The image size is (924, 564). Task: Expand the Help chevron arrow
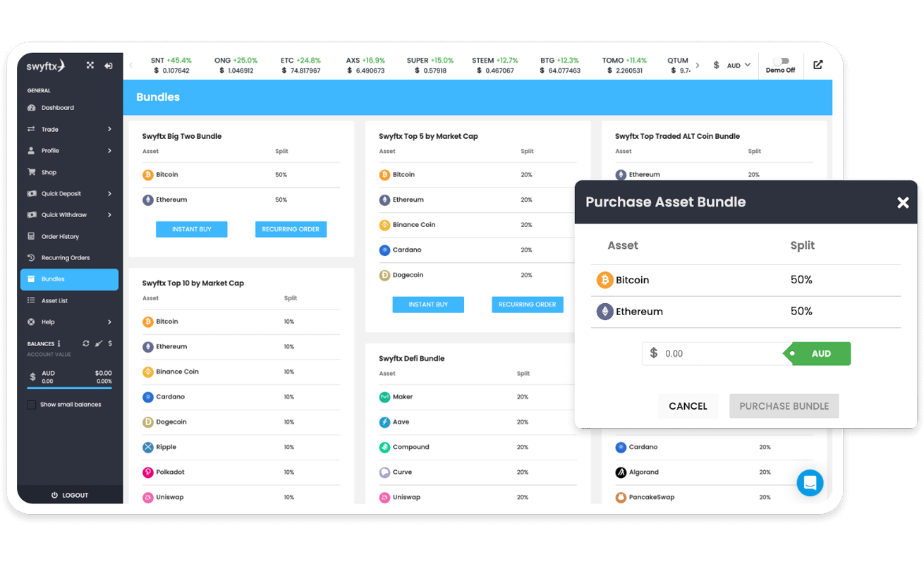point(109,322)
